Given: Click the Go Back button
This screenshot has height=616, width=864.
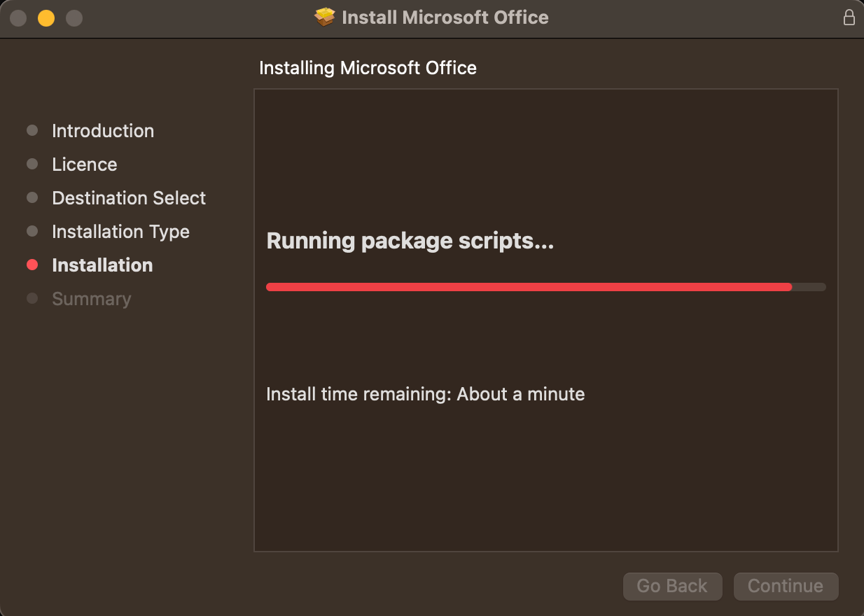Looking at the screenshot, I should [x=672, y=586].
